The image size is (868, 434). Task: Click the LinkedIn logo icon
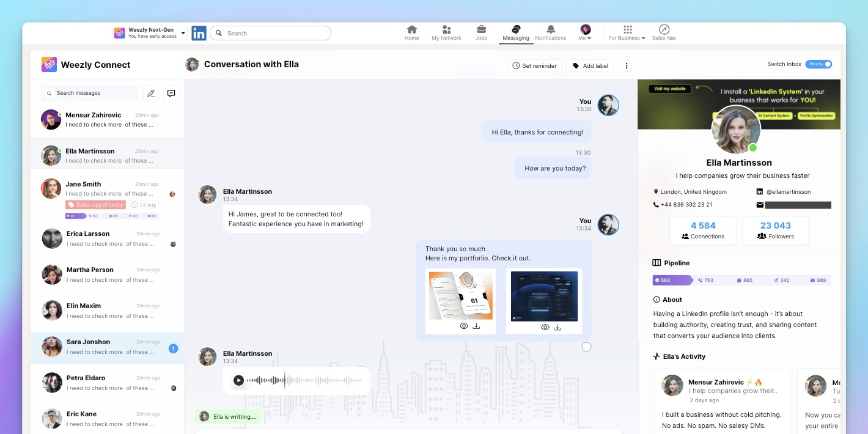(x=199, y=34)
